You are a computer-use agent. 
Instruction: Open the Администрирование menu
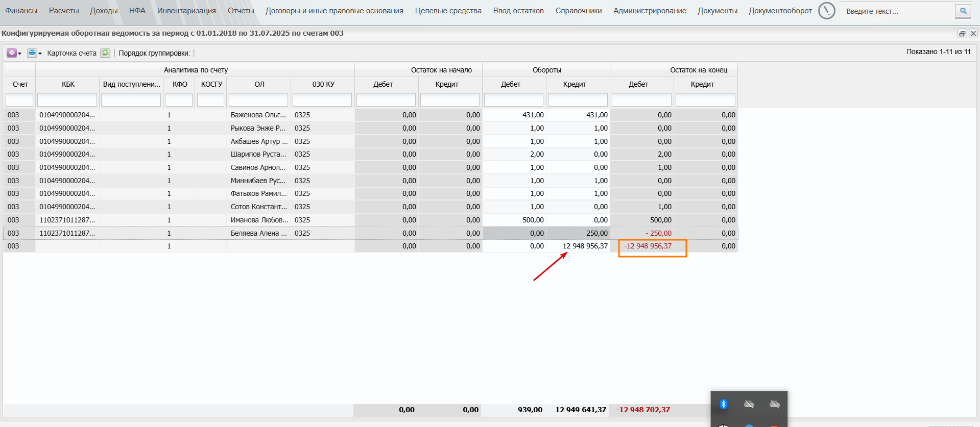pyautogui.click(x=650, y=11)
